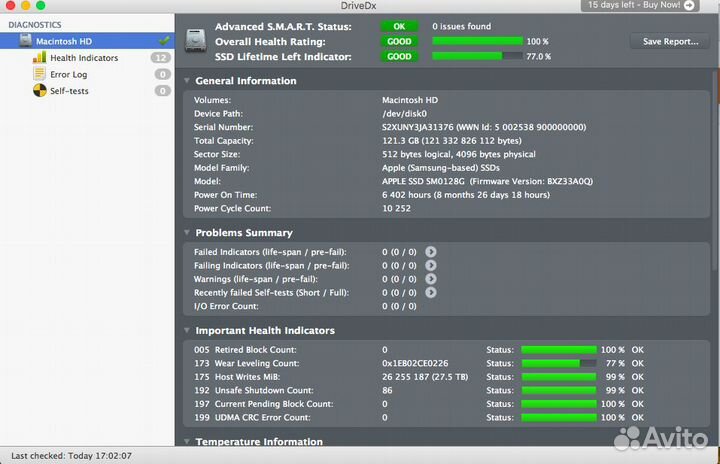This screenshot has height=464, width=720.
Task: Click the Health Indicators count badge 12
Action: click(x=161, y=58)
